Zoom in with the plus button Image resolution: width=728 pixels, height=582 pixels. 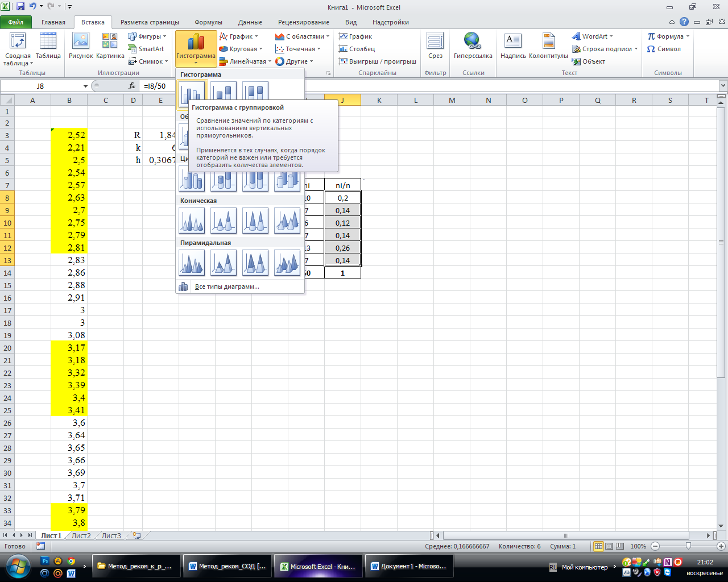pyautogui.click(x=721, y=546)
